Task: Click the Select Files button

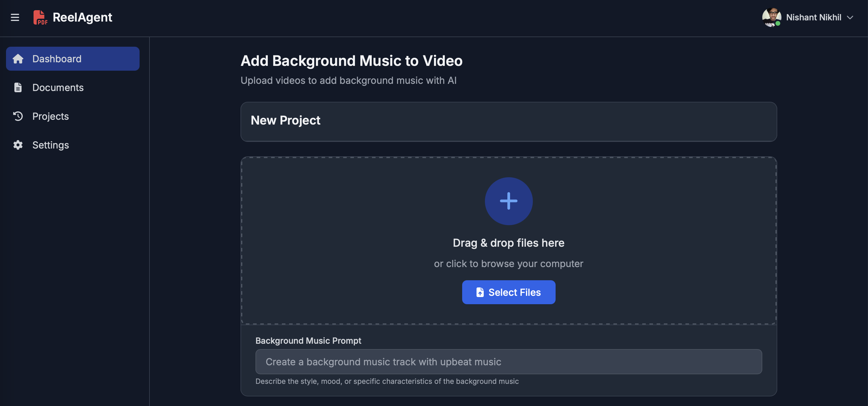Action: [x=509, y=292]
